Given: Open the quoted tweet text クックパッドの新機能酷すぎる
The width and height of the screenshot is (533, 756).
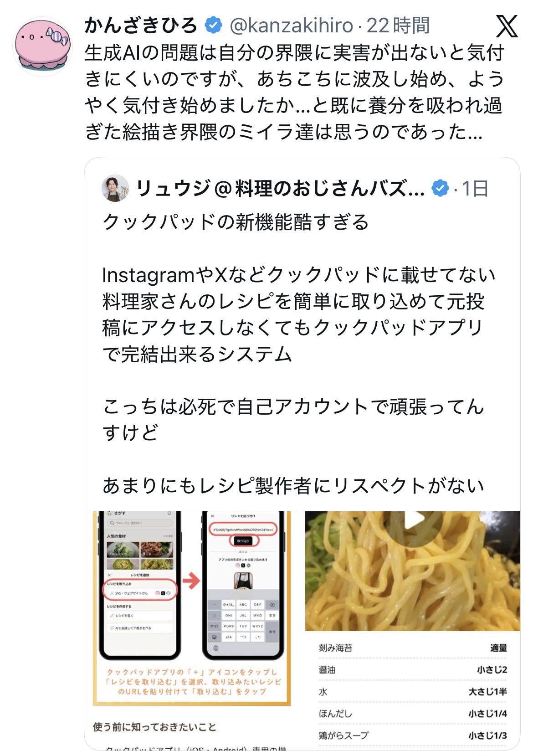Looking at the screenshot, I should point(236,222).
